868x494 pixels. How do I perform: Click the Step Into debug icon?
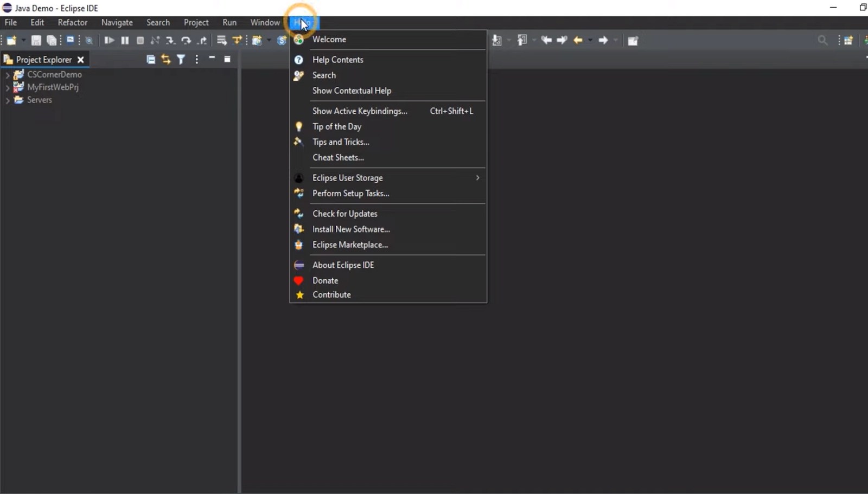[x=170, y=40]
